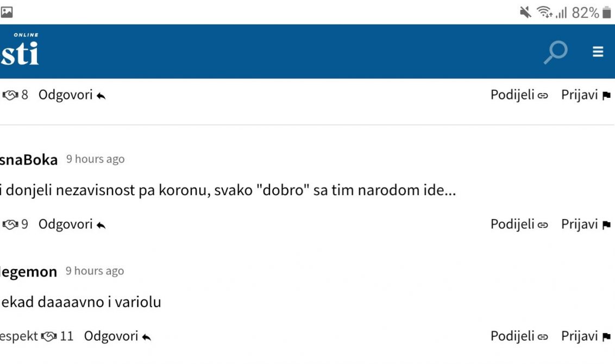Screen dimensions: 615x364
Task: Report the top comment with Prijavi
Action: (x=586, y=95)
